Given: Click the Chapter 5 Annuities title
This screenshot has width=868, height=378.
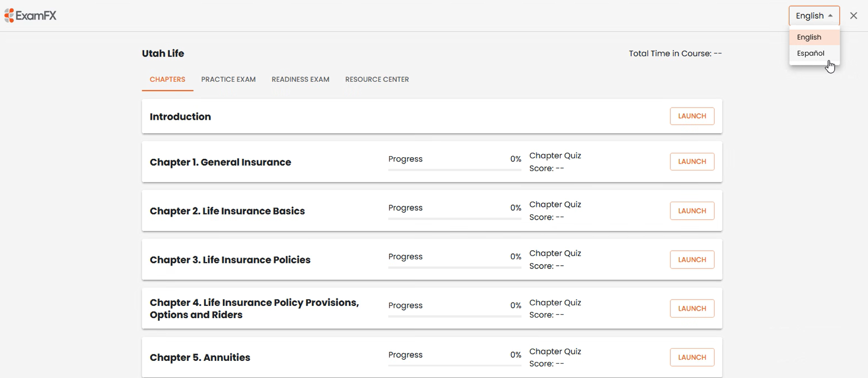Looking at the screenshot, I should pyautogui.click(x=200, y=357).
